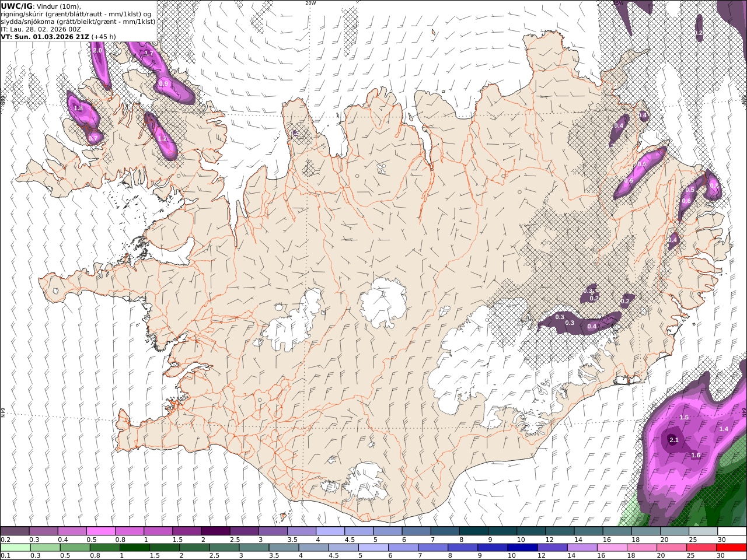Image resolution: width=747 pixels, height=560 pixels.
Task: Click the '(+45 h)' forecast offset text
Action: pos(104,36)
